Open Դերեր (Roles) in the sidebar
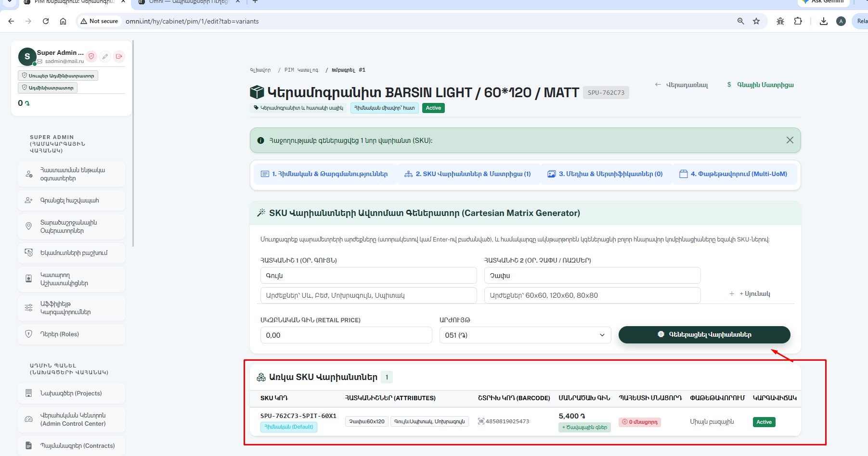The image size is (868, 456). coord(71,334)
